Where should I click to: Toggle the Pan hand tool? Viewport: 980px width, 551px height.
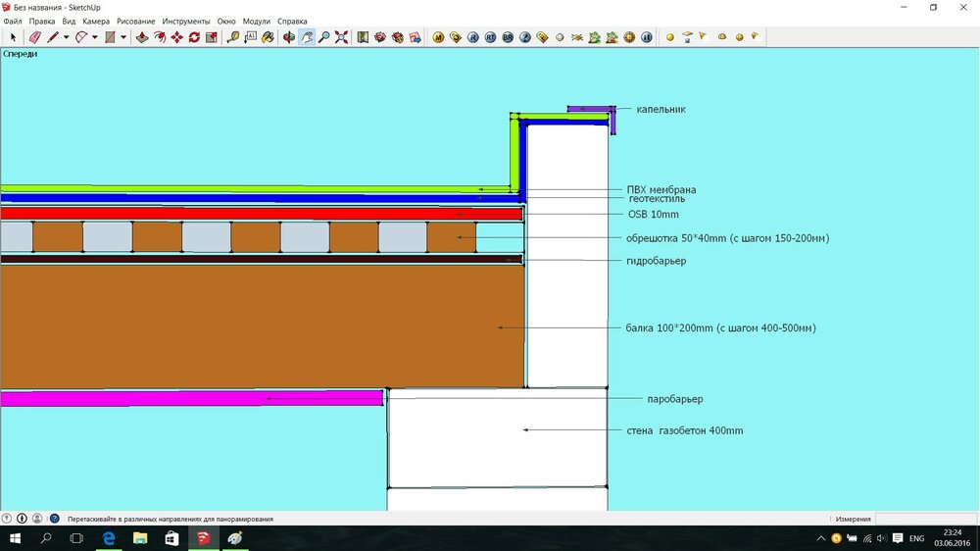(307, 37)
